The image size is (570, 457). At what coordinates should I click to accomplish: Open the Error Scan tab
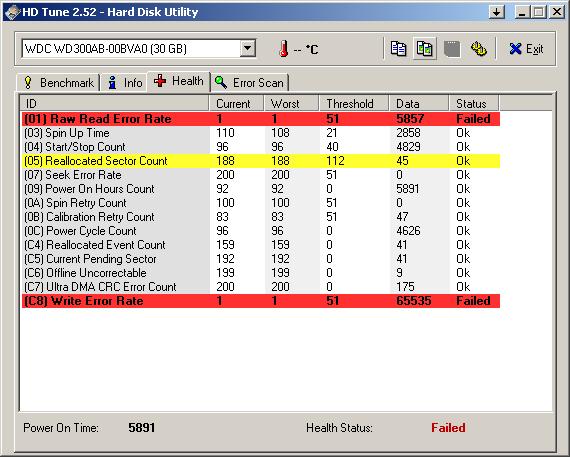click(250, 83)
